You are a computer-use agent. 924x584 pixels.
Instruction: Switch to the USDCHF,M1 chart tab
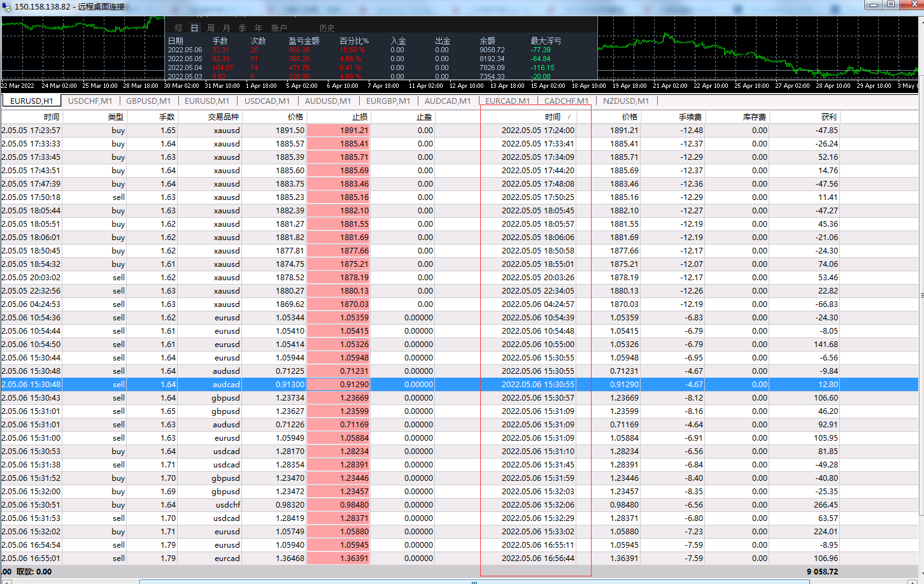click(90, 101)
